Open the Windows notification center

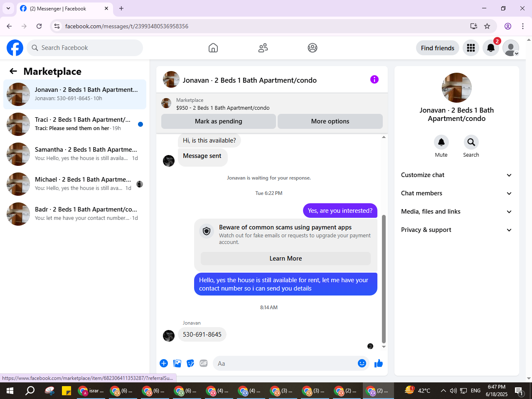pos(520,391)
